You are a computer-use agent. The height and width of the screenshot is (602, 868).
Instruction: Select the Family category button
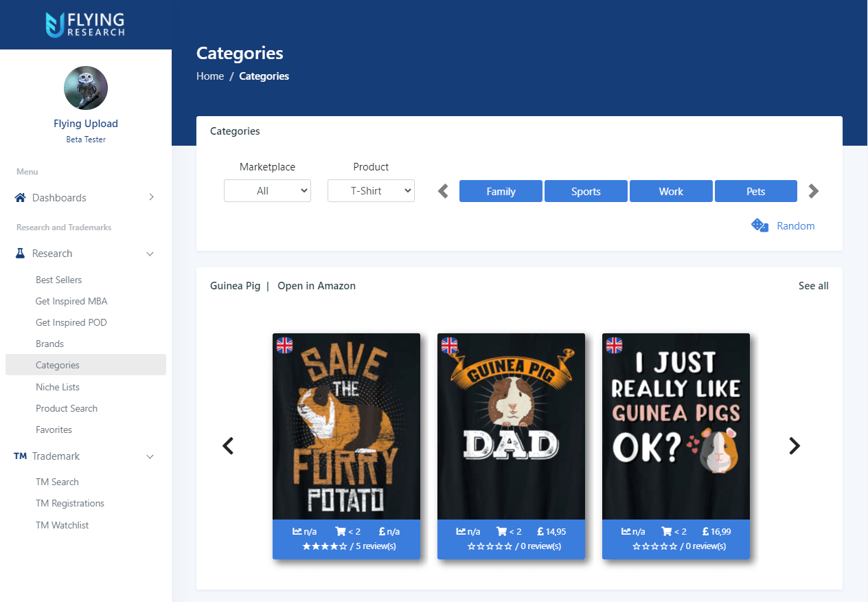pos(501,191)
